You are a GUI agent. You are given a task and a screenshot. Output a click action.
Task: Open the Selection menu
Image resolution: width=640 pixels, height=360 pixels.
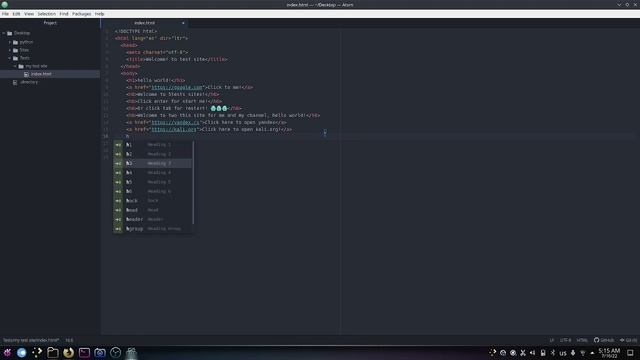[47, 14]
